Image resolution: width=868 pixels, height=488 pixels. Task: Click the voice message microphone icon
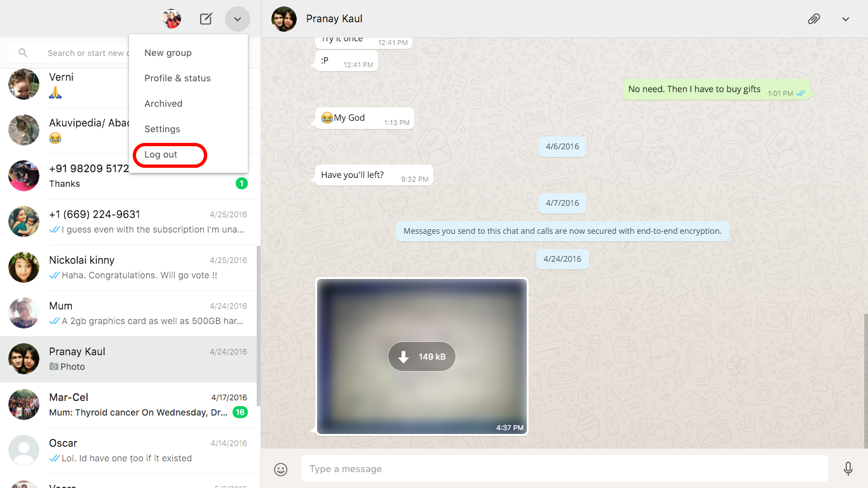click(x=848, y=468)
